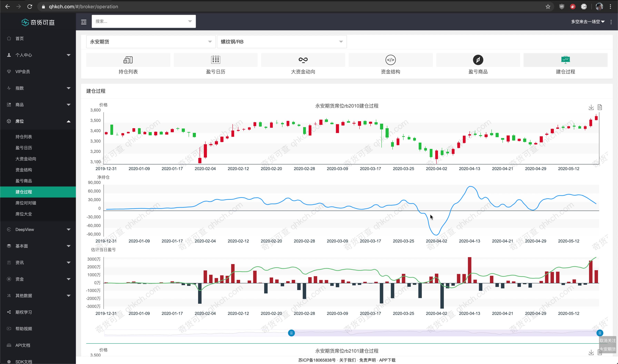Click the 奇货可查 logo
This screenshot has height=364, width=618.
point(38,22)
